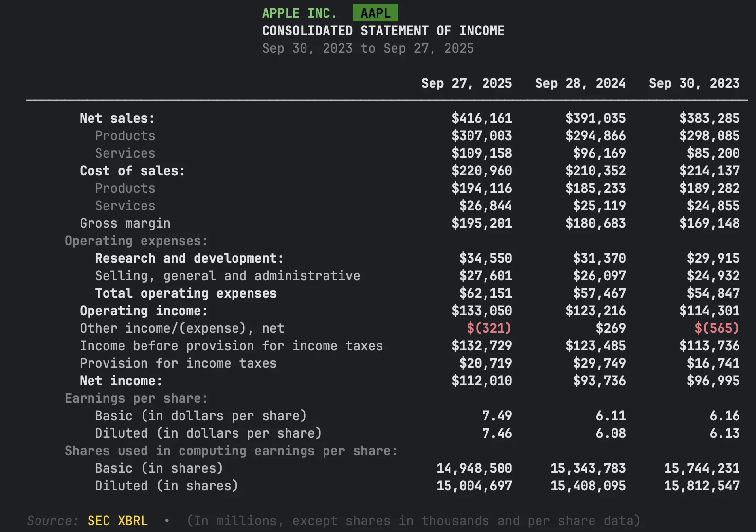Click gross margin value $180,683

[595, 223]
